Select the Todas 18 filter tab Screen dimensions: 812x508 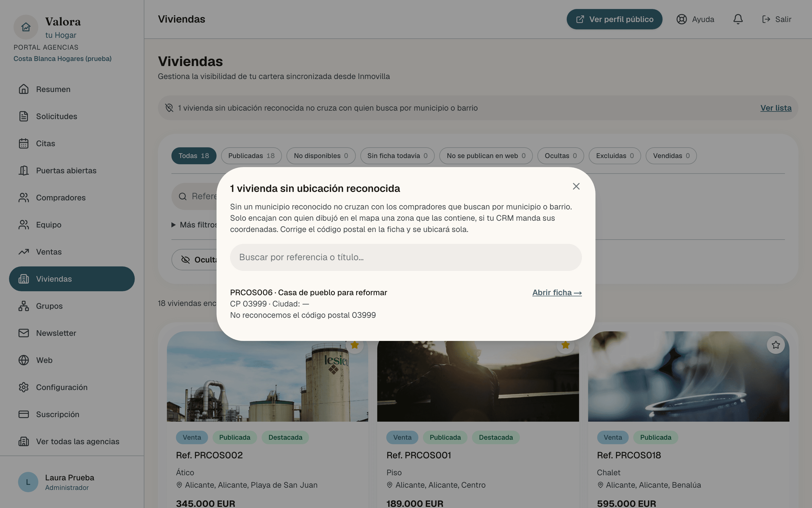[194, 156]
